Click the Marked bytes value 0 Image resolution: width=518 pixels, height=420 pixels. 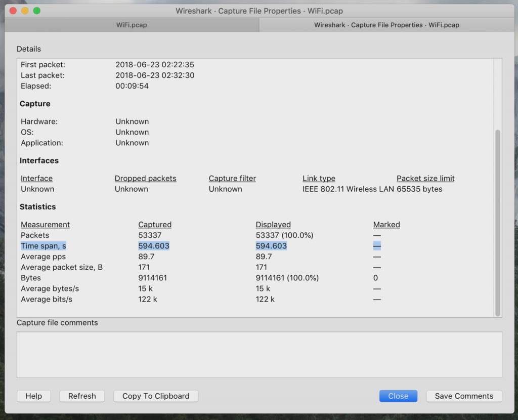coord(375,278)
